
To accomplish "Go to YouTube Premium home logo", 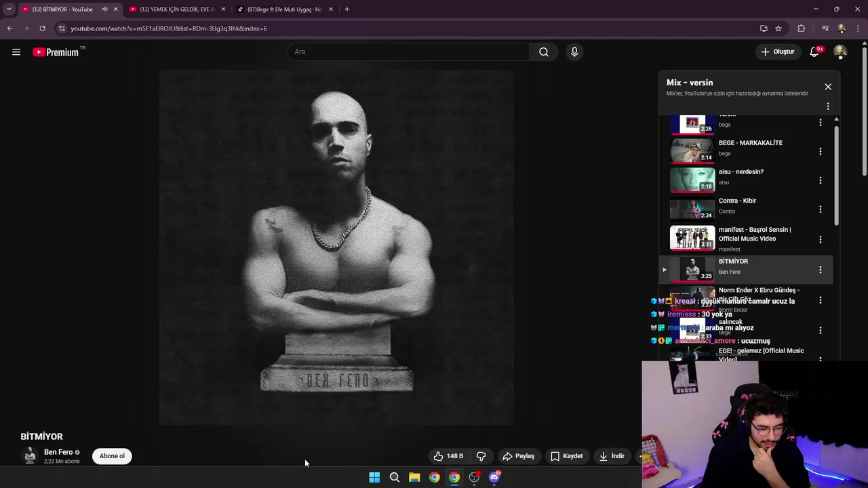I will pos(57,52).
